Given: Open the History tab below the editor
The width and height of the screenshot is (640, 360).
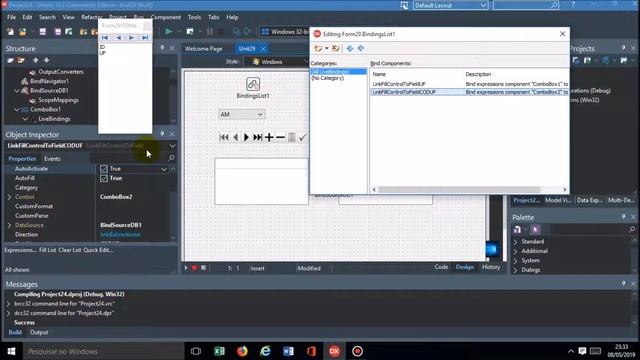Looking at the screenshot, I should tap(491, 267).
